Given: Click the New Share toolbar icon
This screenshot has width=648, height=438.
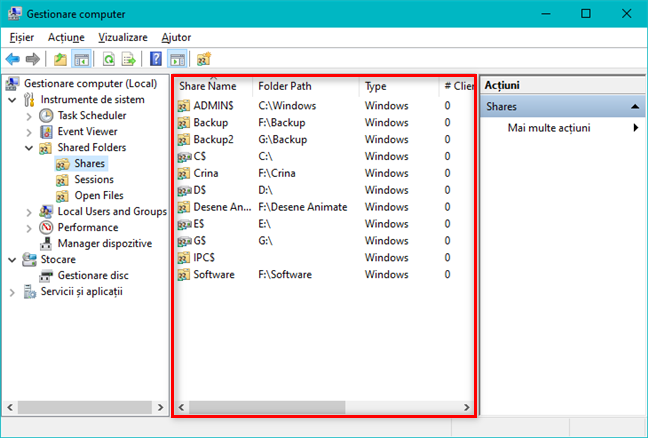Looking at the screenshot, I should point(204,59).
